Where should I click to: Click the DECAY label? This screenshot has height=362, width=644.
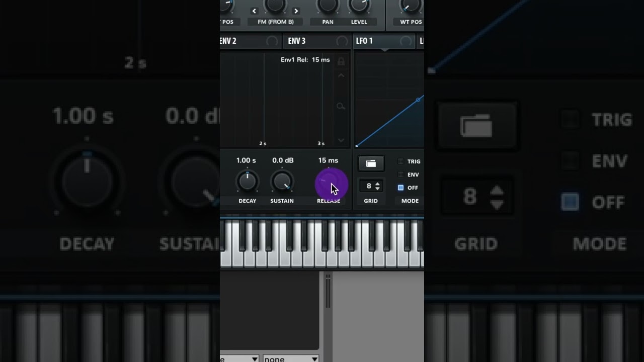tap(247, 201)
